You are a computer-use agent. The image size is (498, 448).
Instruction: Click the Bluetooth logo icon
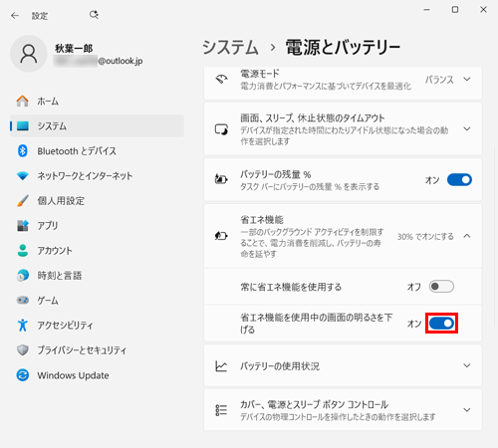(x=23, y=151)
